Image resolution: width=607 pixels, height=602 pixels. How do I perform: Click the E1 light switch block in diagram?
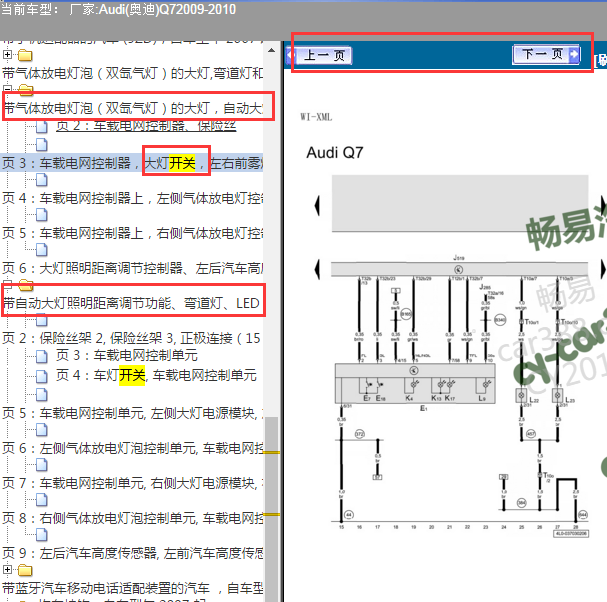tap(415, 384)
